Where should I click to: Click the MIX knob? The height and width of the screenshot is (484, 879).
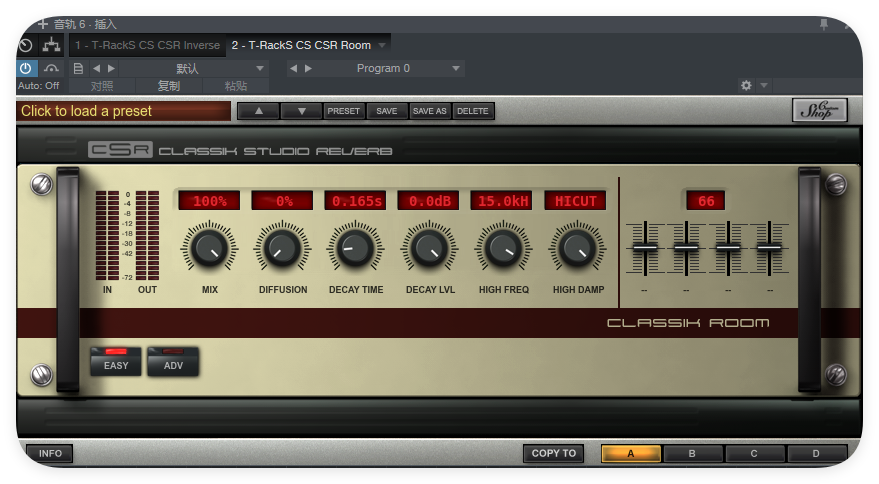coord(209,248)
